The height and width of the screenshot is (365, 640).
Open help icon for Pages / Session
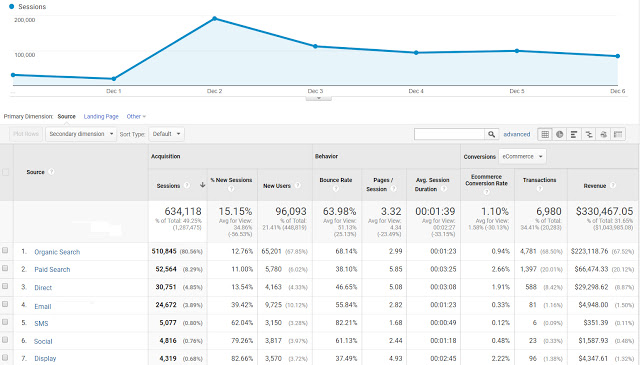click(x=393, y=189)
